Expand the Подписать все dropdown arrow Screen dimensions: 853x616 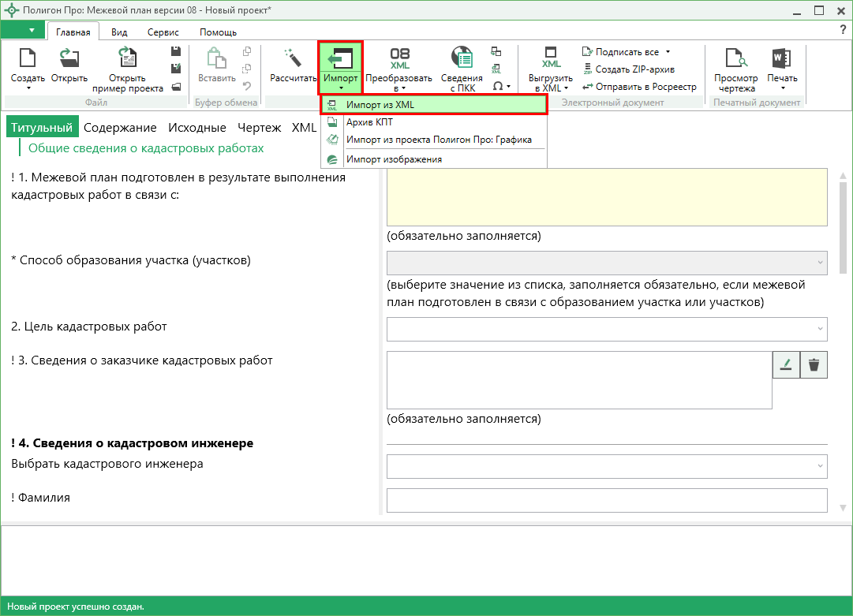668,52
